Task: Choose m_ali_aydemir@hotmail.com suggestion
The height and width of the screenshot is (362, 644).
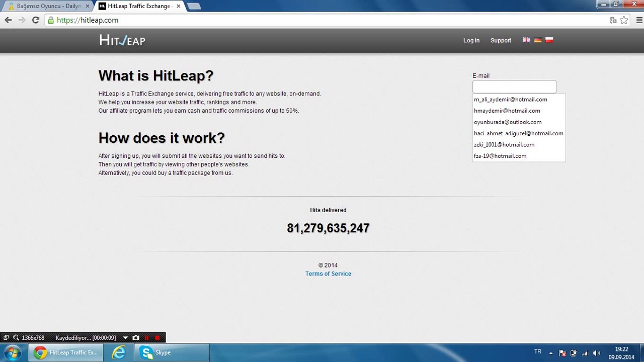Action: [519, 100]
